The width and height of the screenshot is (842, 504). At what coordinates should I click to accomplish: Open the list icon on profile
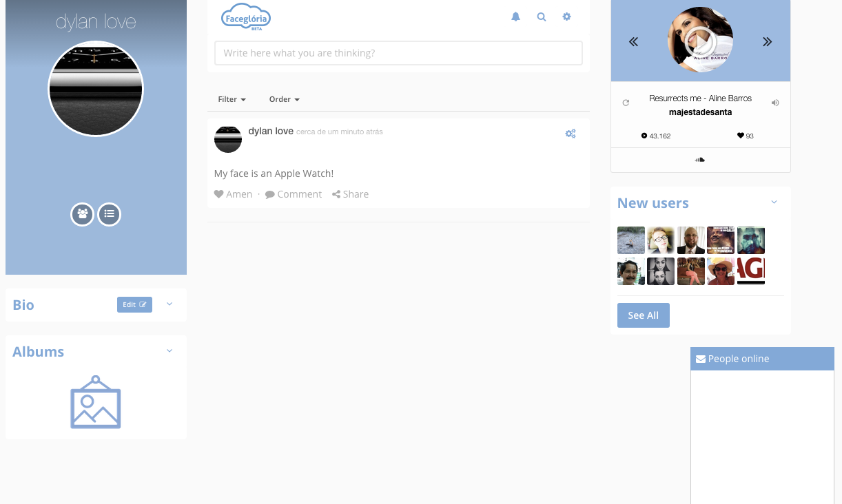(x=109, y=214)
